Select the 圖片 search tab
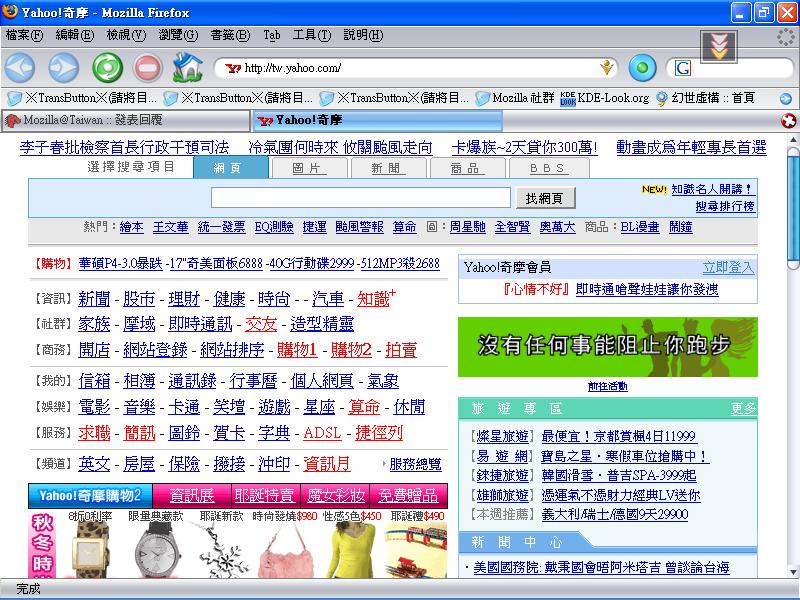 click(310, 168)
